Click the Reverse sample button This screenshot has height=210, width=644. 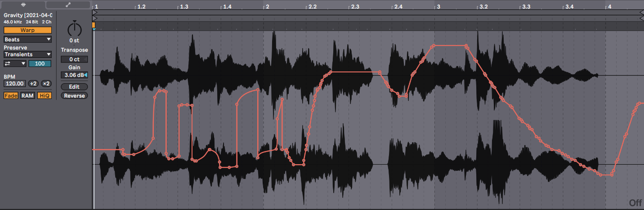74,96
